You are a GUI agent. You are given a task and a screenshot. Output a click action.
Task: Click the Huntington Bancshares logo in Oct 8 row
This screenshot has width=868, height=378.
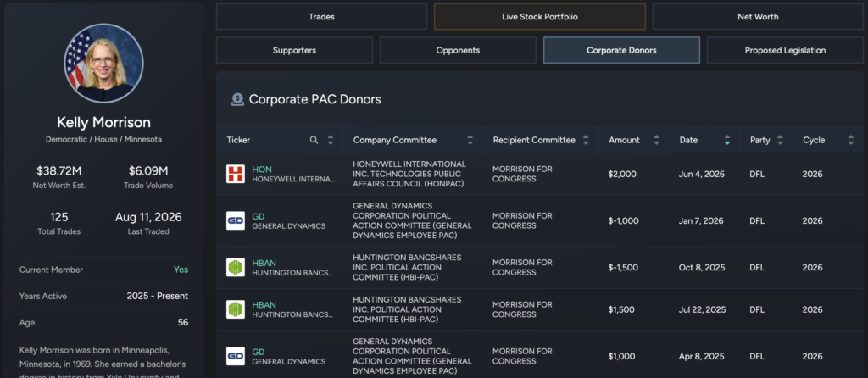tap(236, 267)
